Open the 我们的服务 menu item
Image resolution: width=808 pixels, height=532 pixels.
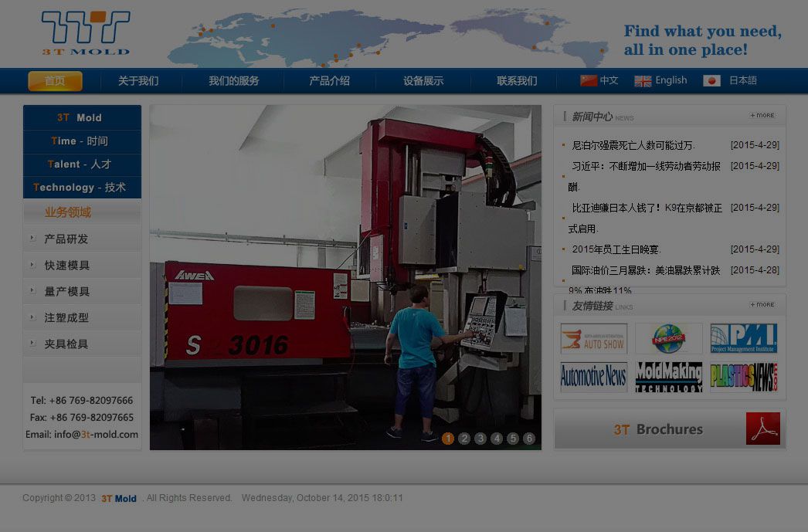pos(233,81)
